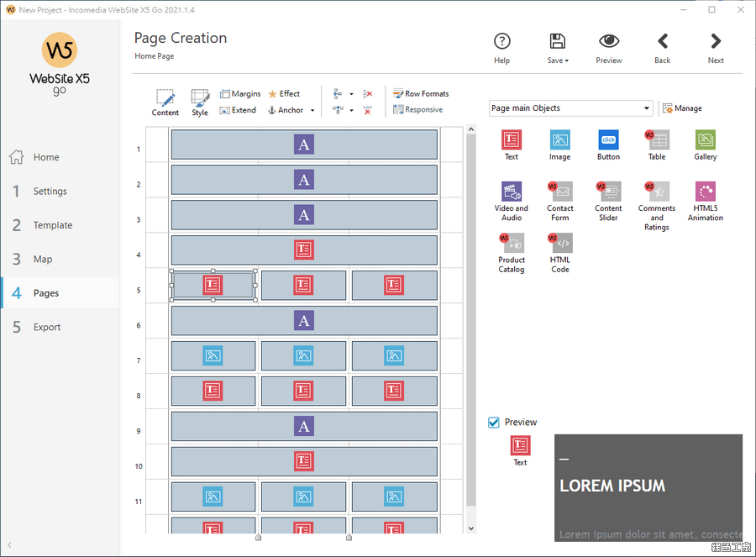Open step 5 Export

coord(60,327)
